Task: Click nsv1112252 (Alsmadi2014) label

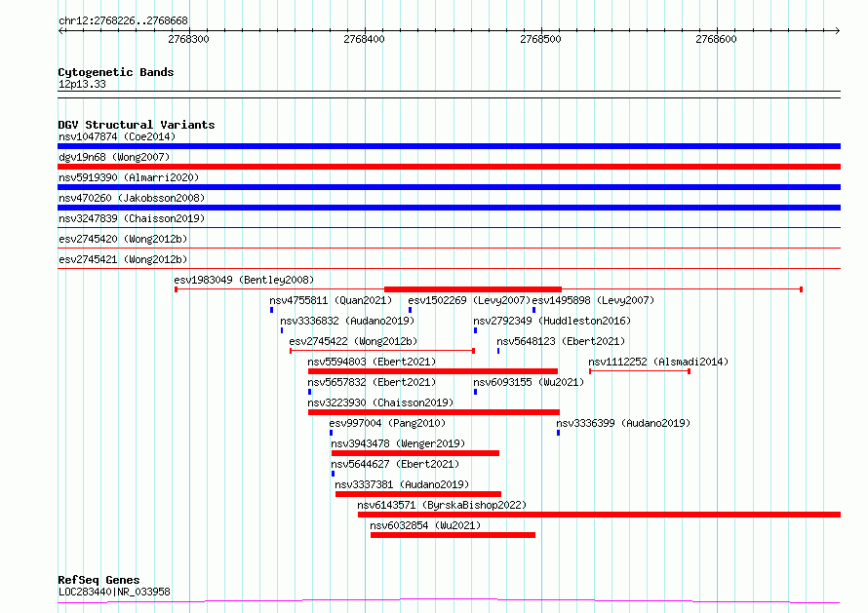Action: point(658,362)
